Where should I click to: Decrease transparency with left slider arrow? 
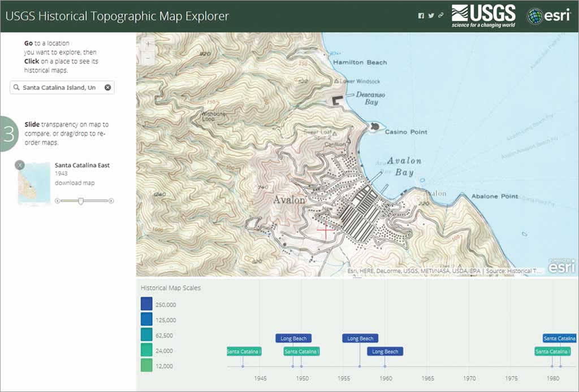coord(57,201)
